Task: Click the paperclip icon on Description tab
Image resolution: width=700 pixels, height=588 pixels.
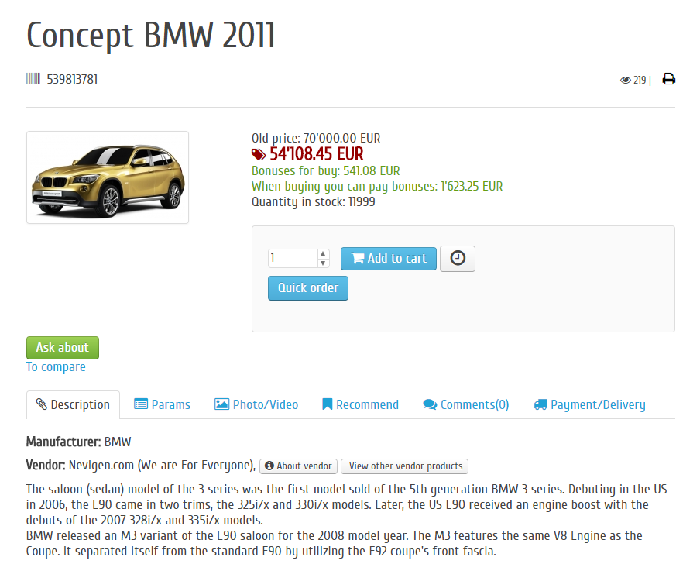Action: pyautogui.click(x=42, y=404)
